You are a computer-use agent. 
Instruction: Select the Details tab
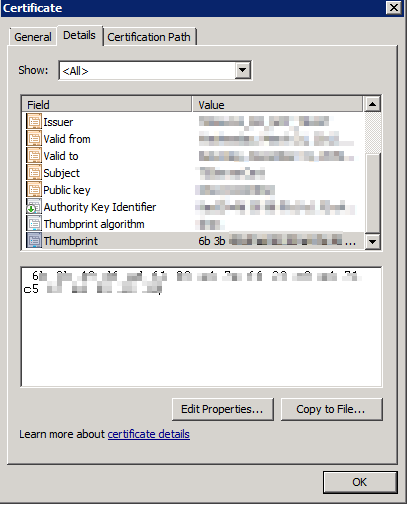coord(79,35)
